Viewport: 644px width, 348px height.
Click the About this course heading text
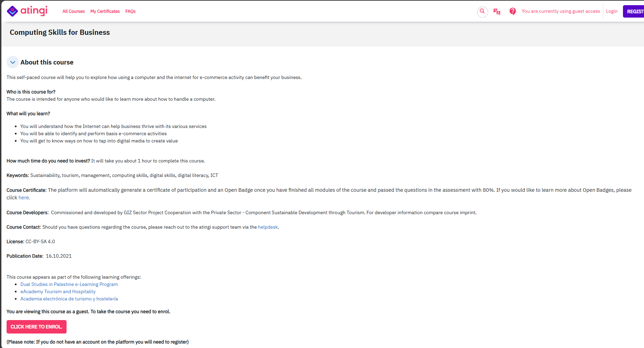[47, 62]
